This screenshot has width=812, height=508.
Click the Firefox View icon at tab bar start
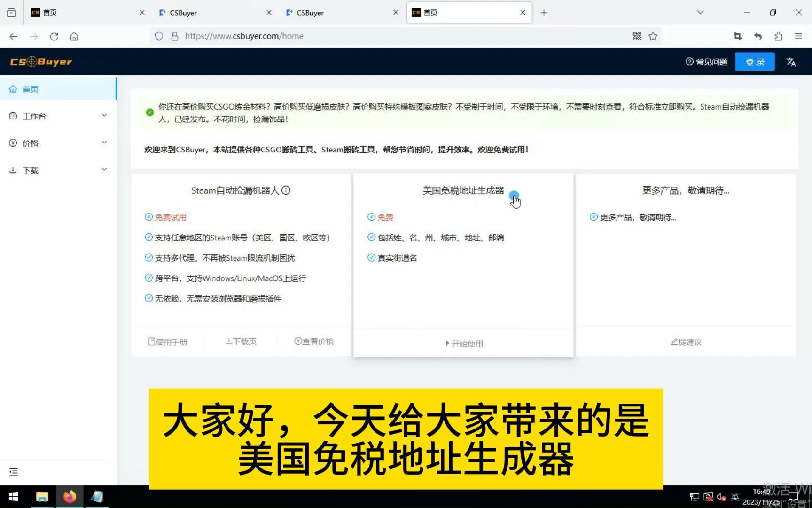pyautogui.click(x=11, y=13)
